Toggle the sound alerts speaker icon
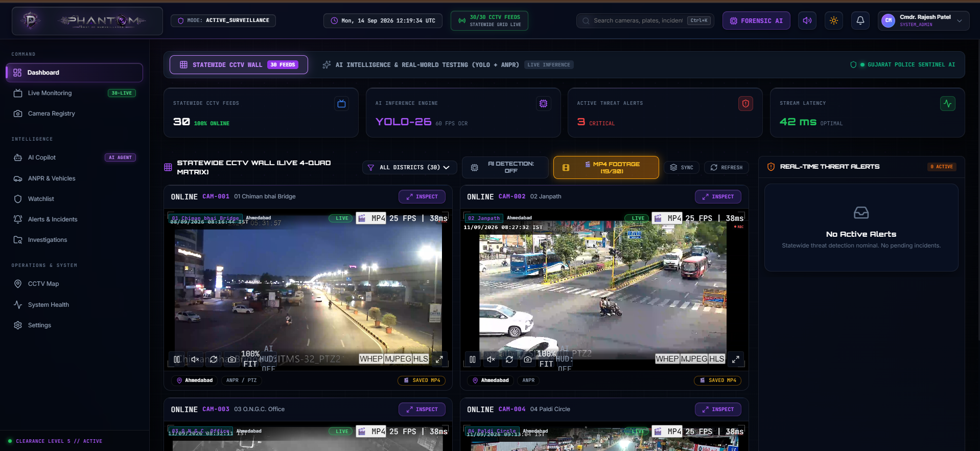 coord(807,20)
